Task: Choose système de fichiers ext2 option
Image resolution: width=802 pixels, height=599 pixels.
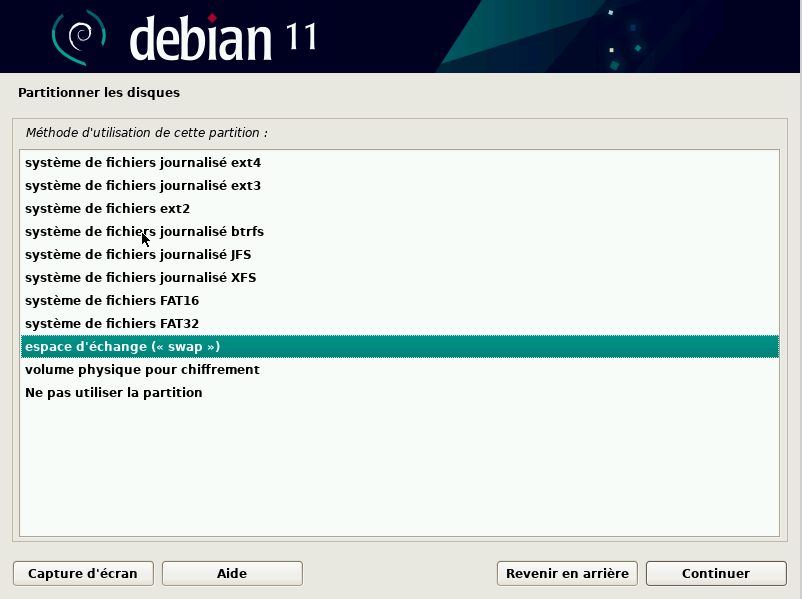Action: pyautogui.click(x=107, y=208)
